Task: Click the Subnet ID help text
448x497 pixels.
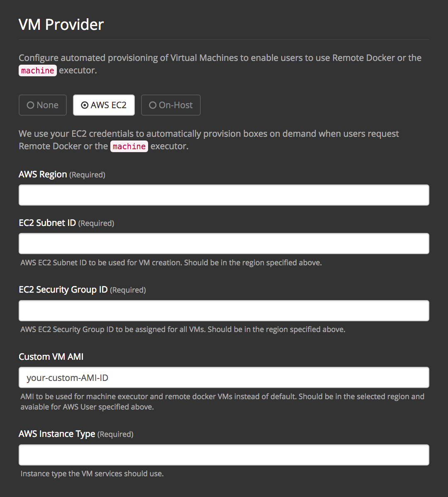Action: tap(171, 263)
